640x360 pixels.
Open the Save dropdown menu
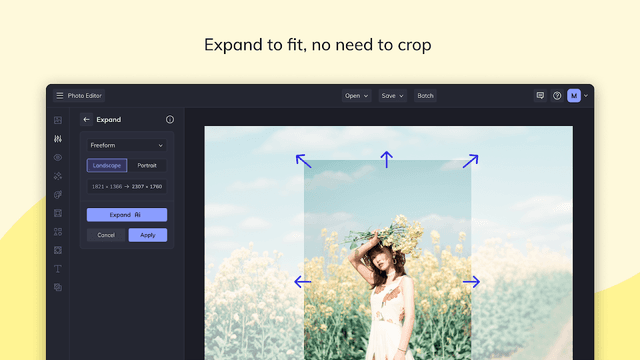pos(392,96)
